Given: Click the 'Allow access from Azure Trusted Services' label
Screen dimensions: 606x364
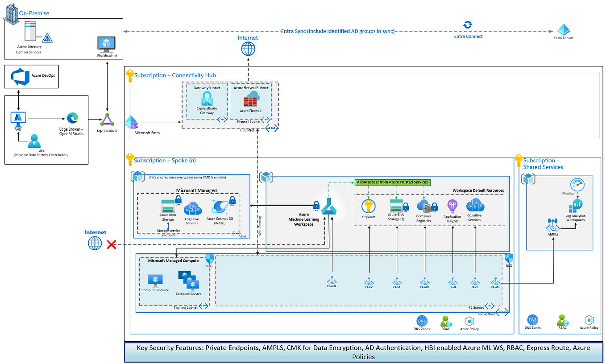Looking at the screenshot, I should coord(392,182).
